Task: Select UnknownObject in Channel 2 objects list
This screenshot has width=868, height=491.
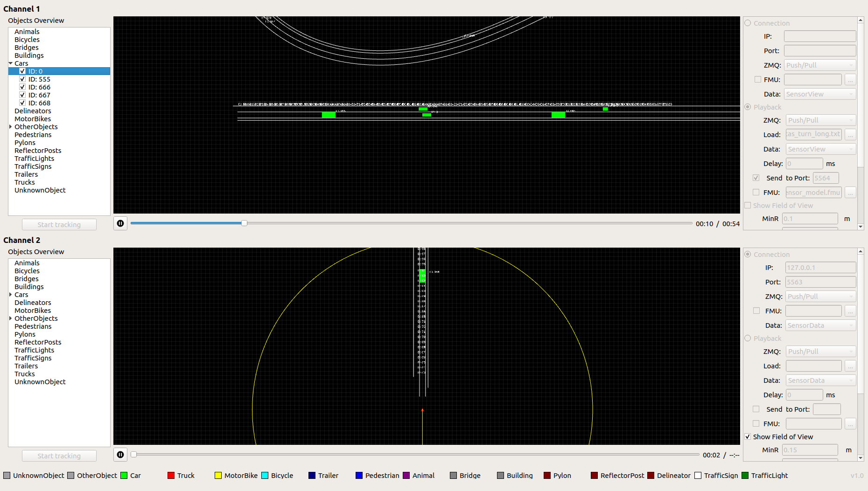Action: pyautogui.click(x=40, y=382)
